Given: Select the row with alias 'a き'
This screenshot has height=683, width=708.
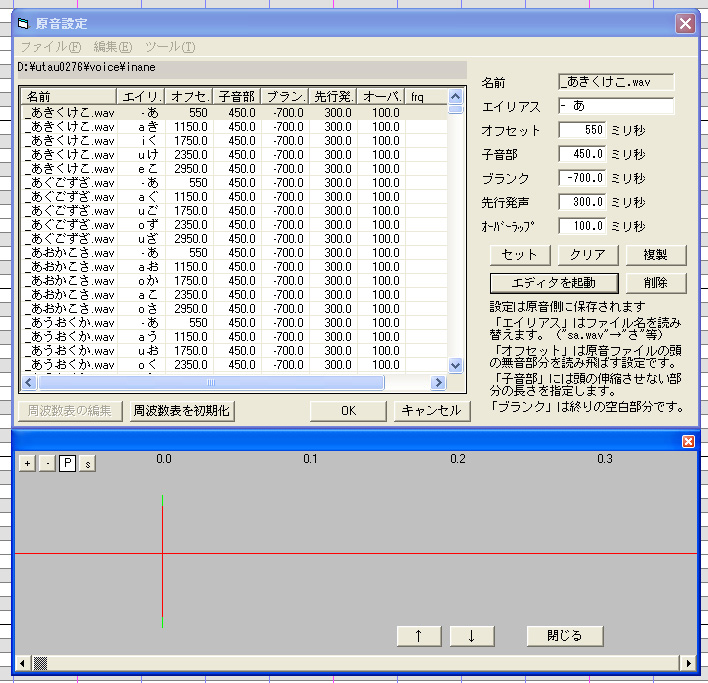Looking at the screenshot, I should 234,127.
